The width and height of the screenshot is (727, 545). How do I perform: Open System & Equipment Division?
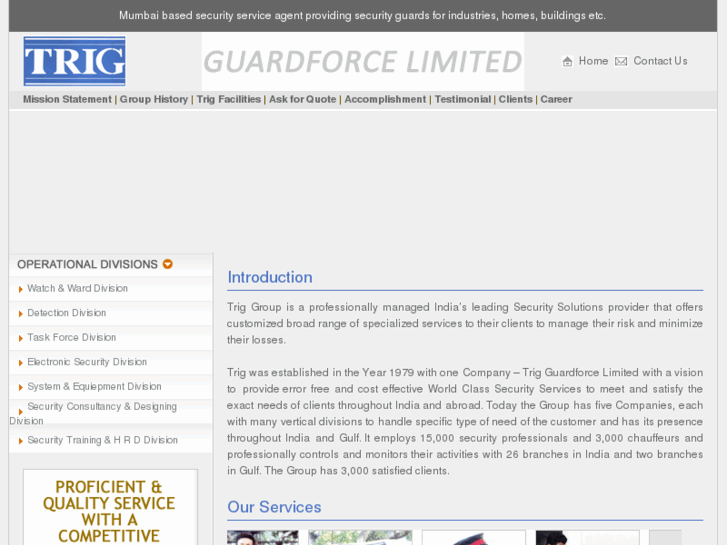point(94,386)
